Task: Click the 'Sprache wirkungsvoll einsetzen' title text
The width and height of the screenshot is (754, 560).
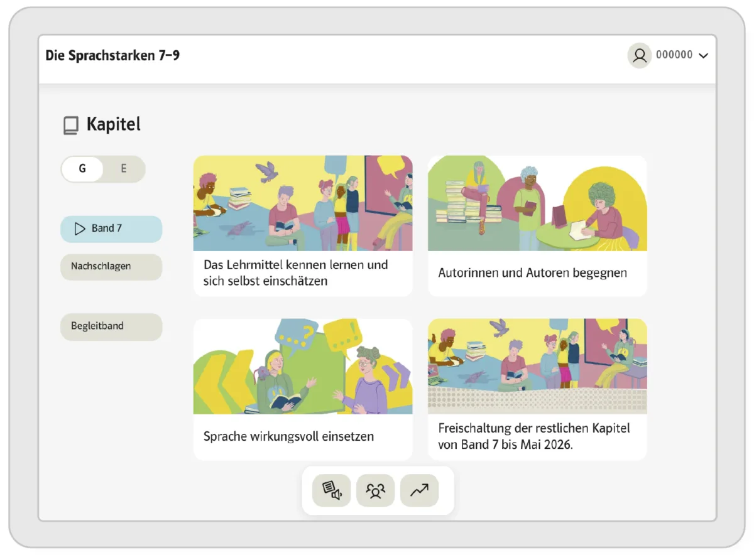Action: tap(288, 436)
